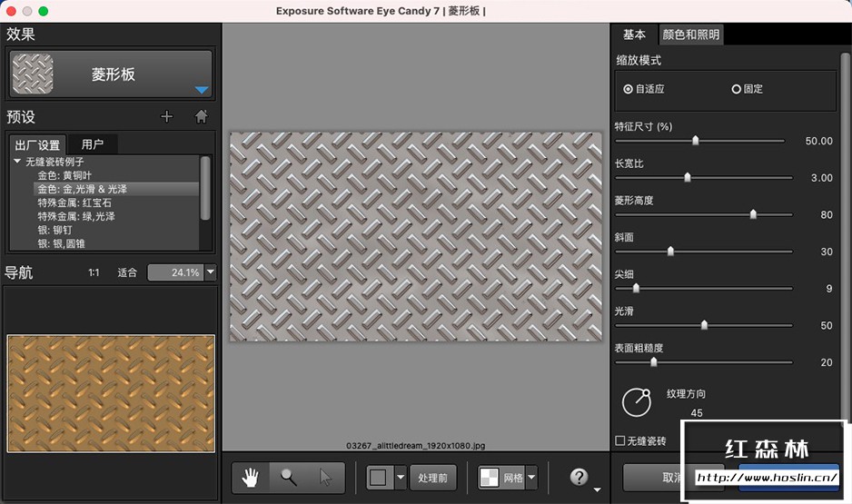Collapse the 无缝瓷砖例子 preset group
This screenshot has width=852, height=504.
pos(17,162)
